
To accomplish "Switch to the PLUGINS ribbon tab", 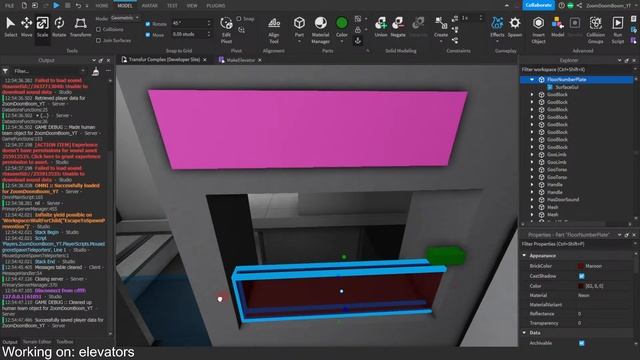I will (x=216, y=6).
